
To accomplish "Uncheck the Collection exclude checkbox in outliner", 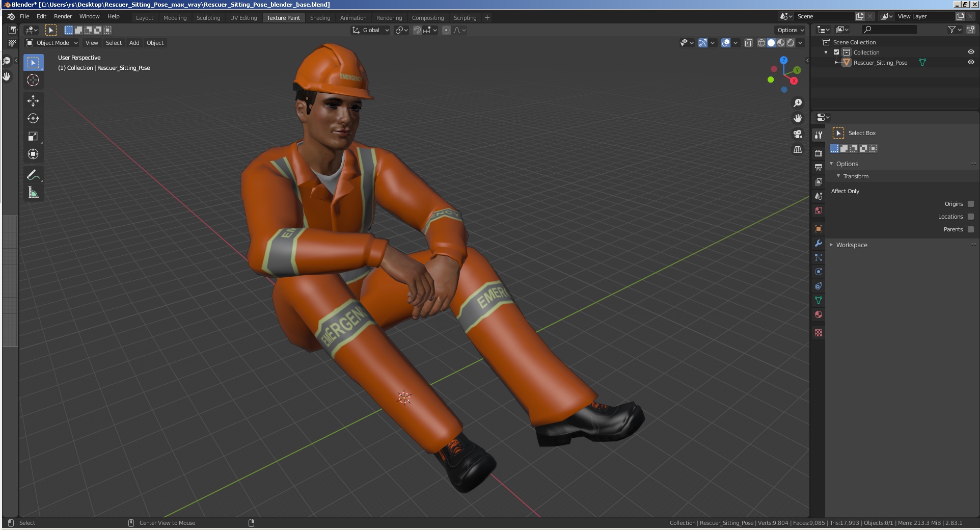I will tap(836, 52).
